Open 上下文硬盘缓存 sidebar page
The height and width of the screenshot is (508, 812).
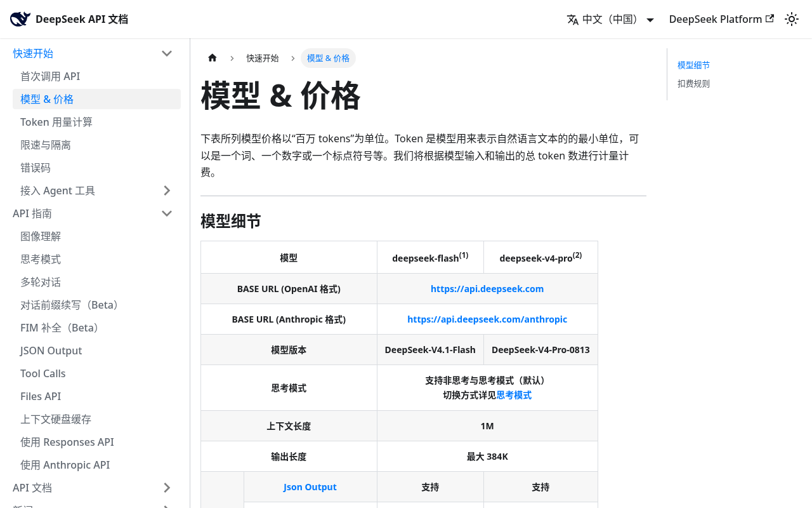click(x=96, y=419)
